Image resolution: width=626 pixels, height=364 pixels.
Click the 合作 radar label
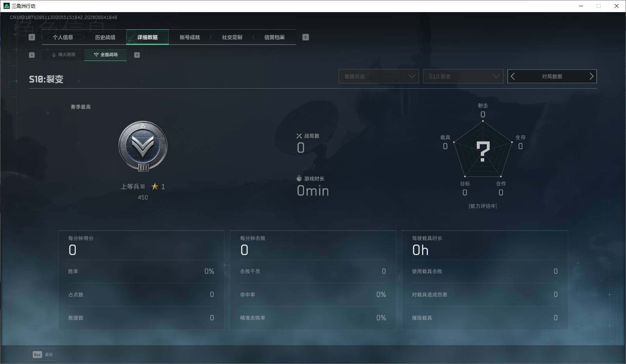click(x=501, y=184)
